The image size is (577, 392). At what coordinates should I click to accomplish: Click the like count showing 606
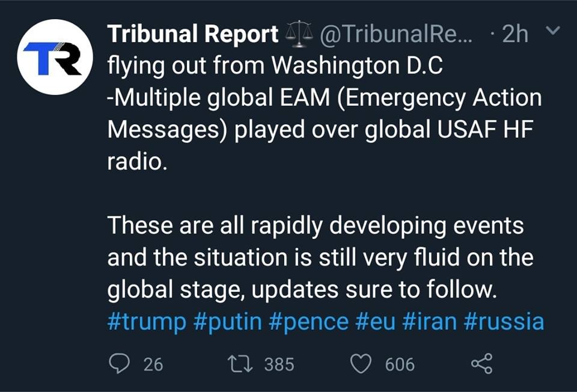pyautogui.click(x=400, y=364)
